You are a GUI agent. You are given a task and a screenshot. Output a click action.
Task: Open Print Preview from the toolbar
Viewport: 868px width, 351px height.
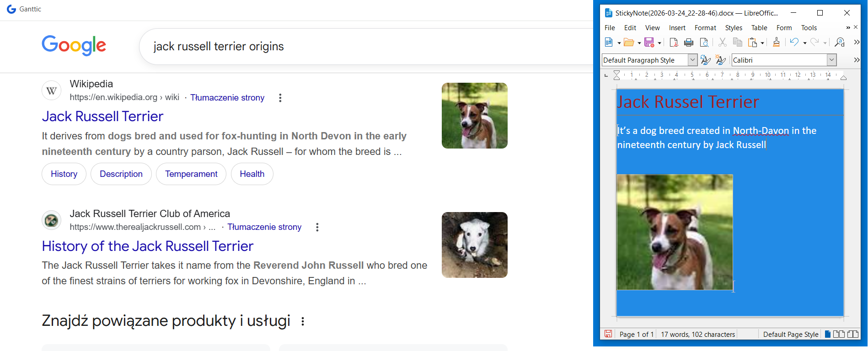(x=704, y=43)
